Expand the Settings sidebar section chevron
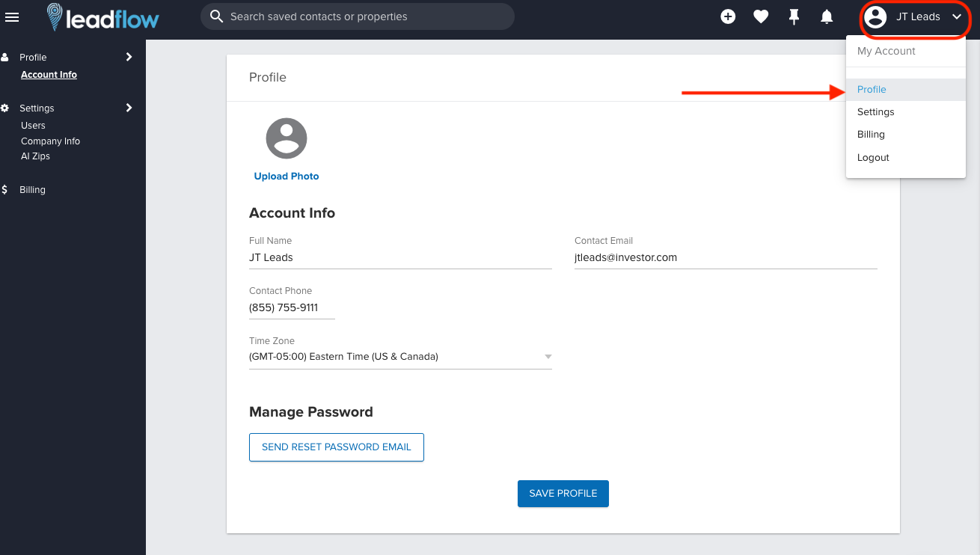980x555 pixels. [129, 108]
